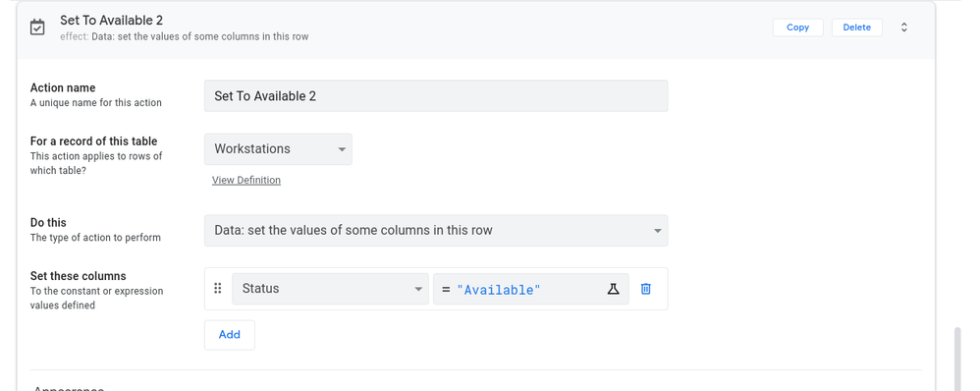Click the 'Action name' label
The image size is (980, 391).
point(63,87)
